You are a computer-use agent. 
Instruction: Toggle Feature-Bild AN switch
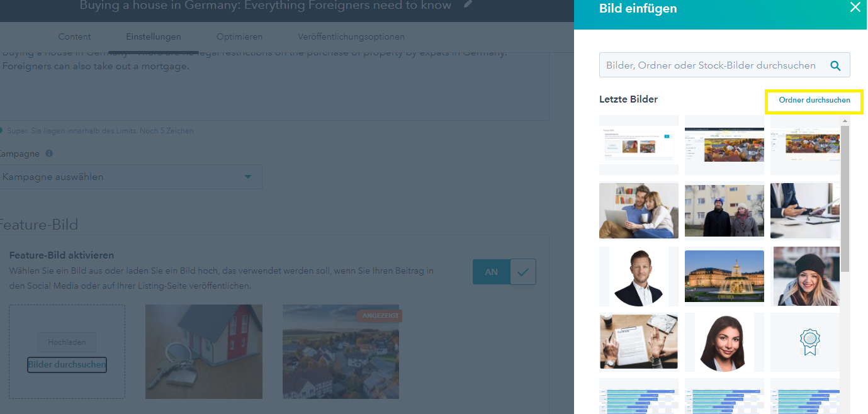(492, 272)
